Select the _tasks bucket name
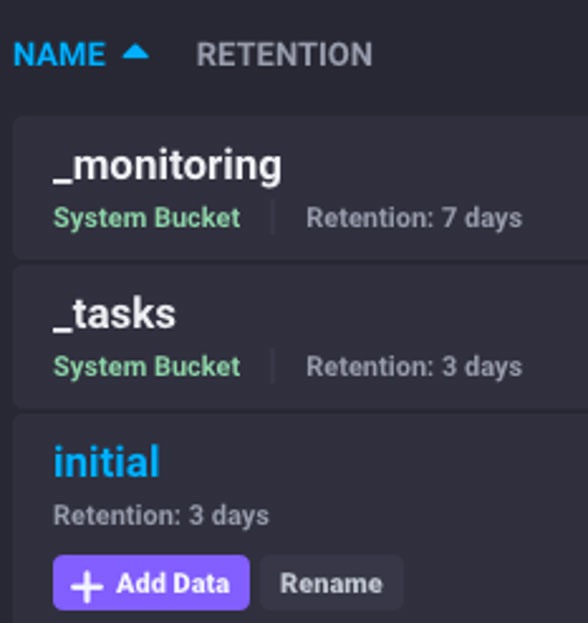Image resolution: width=588 pixels, height=623 pixels. pyautogui.click(x=114, y=315)
